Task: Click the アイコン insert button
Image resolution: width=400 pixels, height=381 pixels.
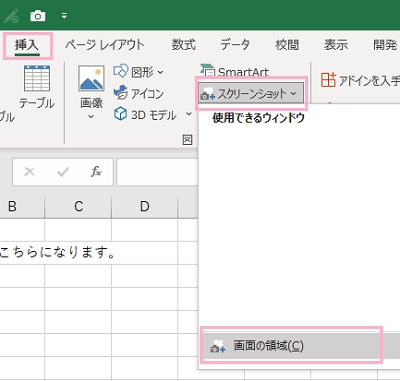Action: pos(139,93)
